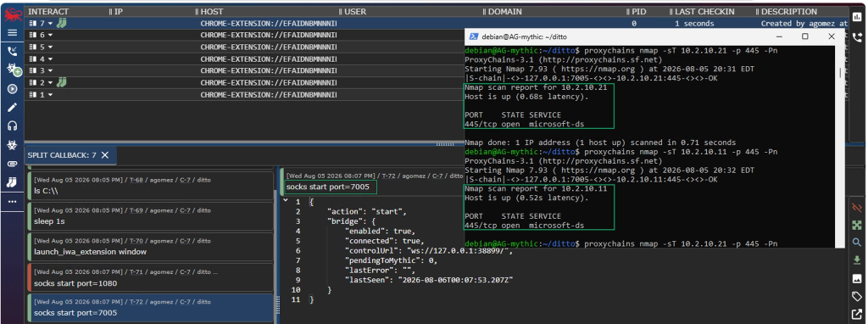Expand the dropdown arrow for callback 2
The height and width of the screenshot is (324, 868).
click(x=50, y=83)
